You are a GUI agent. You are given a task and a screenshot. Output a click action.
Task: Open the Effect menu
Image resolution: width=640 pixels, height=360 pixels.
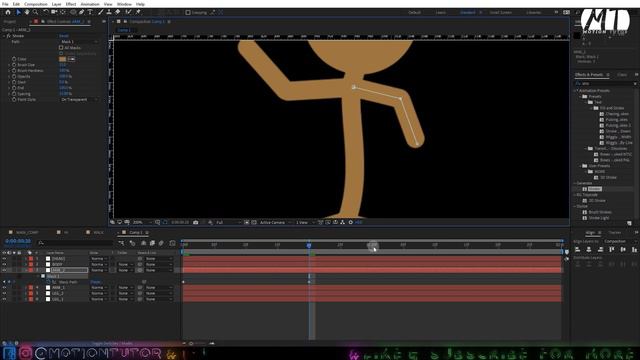coord(71,4)
